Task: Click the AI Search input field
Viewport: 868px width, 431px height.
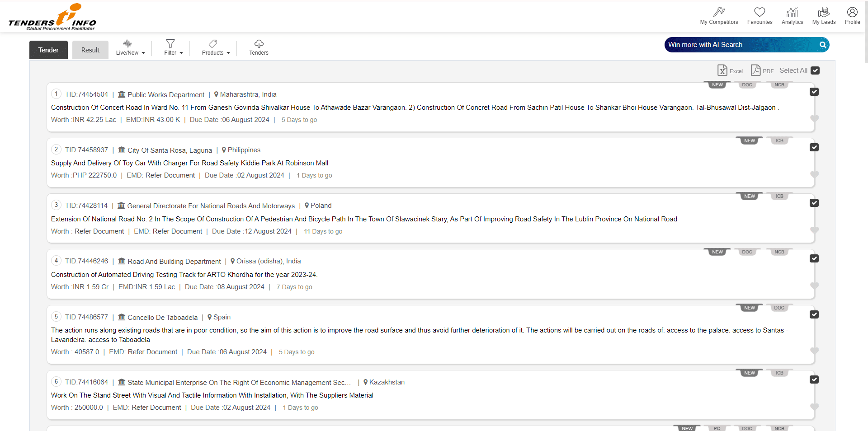Action: (x=741, y=45)
